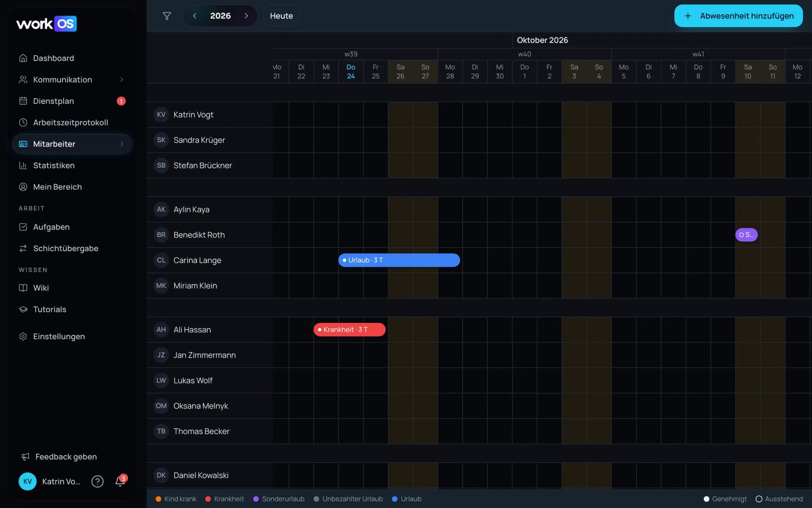Click Jan Zimmermann employee row name
This screenshot has width=812, height=508.
click(x=204, y=355)
